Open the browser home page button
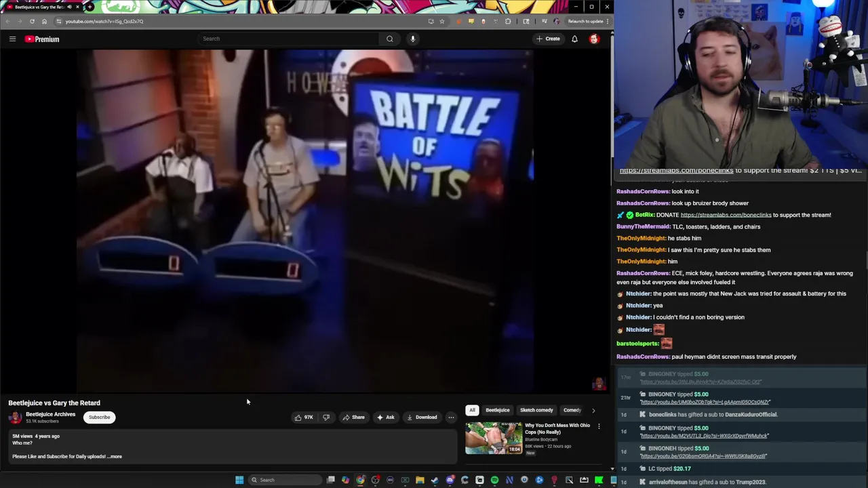The height and width of the screenshot is (488, 868). click(x=44, y=21)
